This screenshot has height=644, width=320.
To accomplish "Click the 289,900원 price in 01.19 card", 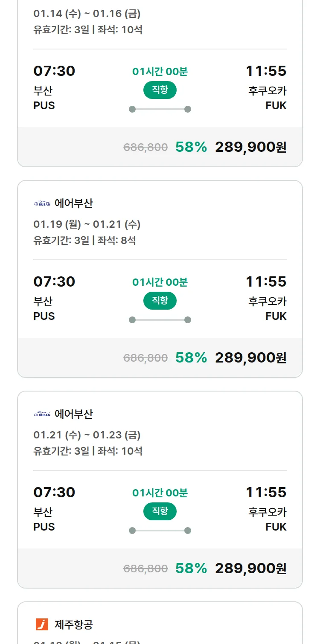I will (x=250, y=358).
